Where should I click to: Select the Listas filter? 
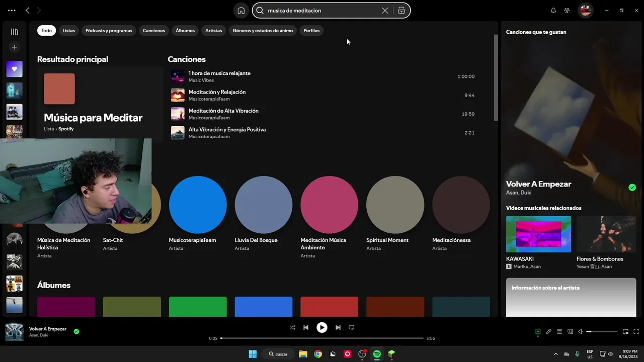(68, 31)
